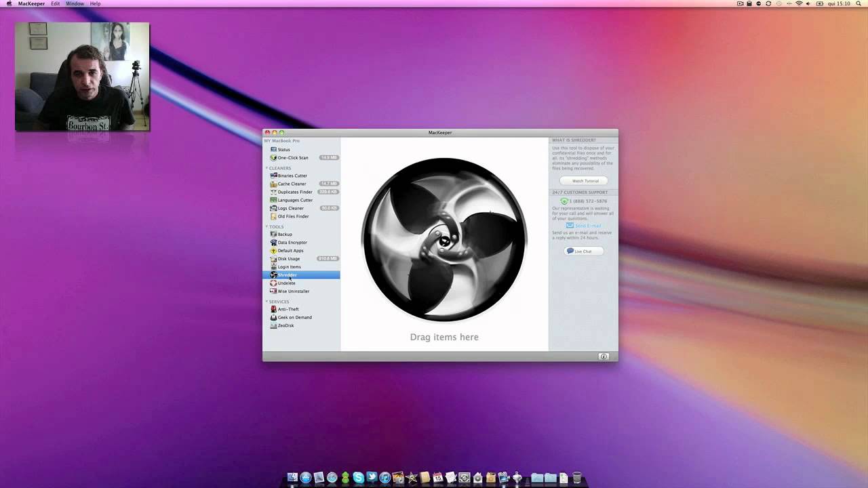Click the 'Drag items here' label
The width and height of the screenshot is (868, 488).
pyautogui.click(x=444, y=337)
